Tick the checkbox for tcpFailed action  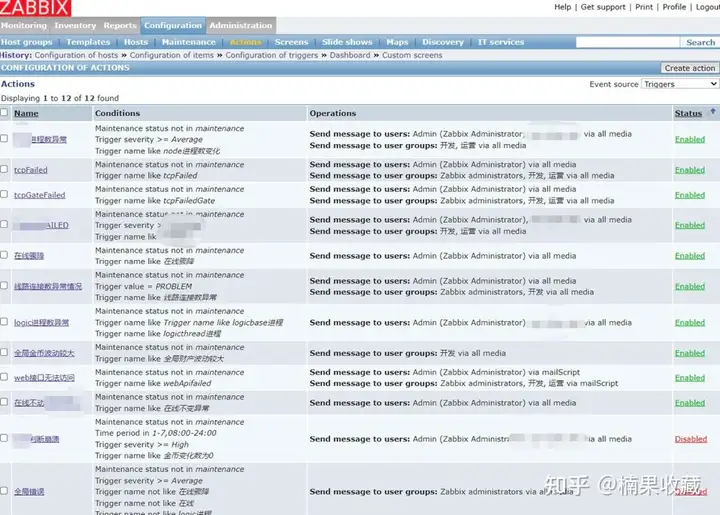point(4,169)
